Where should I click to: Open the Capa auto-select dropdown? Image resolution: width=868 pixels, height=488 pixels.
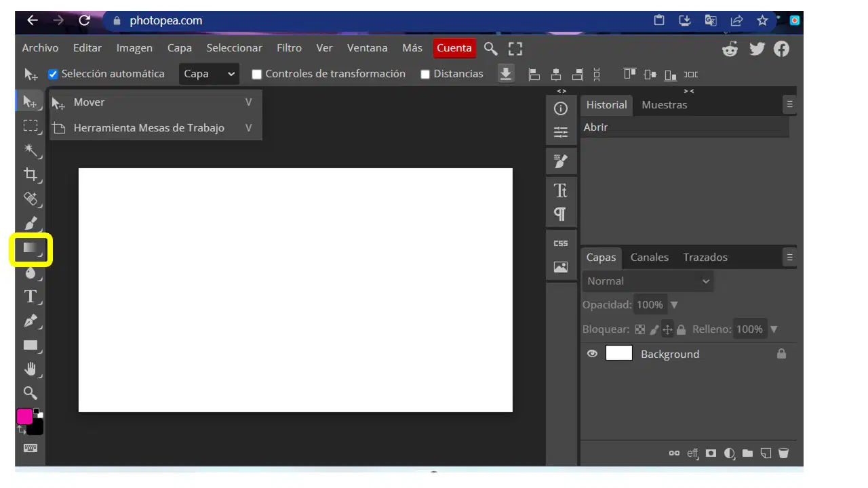tap(210, 74)
